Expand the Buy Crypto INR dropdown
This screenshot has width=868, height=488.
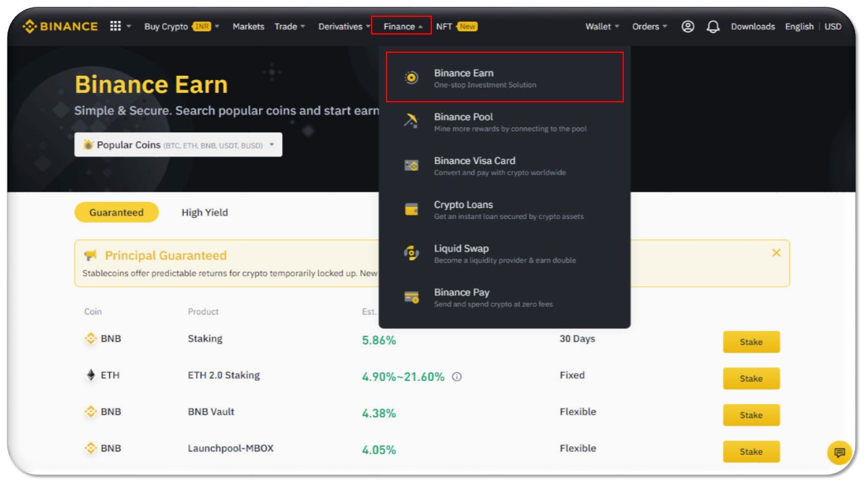(x=182, y=26)
